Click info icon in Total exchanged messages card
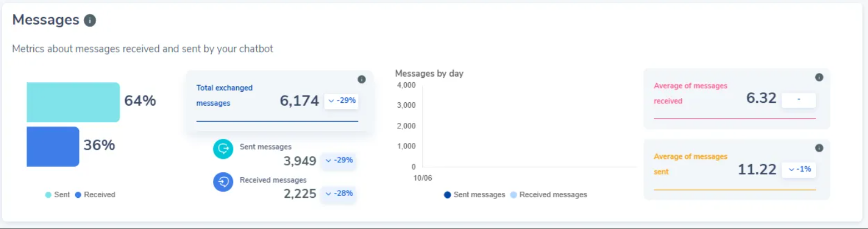Screen dimensions: 868x229 [x=362, y=79]
